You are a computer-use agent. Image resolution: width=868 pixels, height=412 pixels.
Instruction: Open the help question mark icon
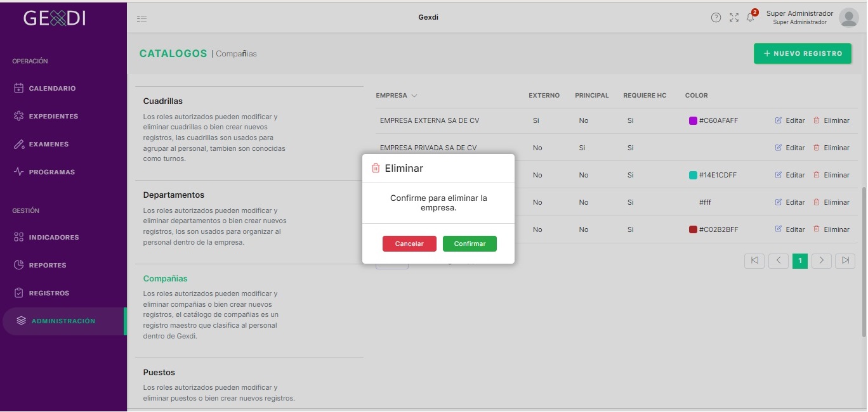point(716,18)
